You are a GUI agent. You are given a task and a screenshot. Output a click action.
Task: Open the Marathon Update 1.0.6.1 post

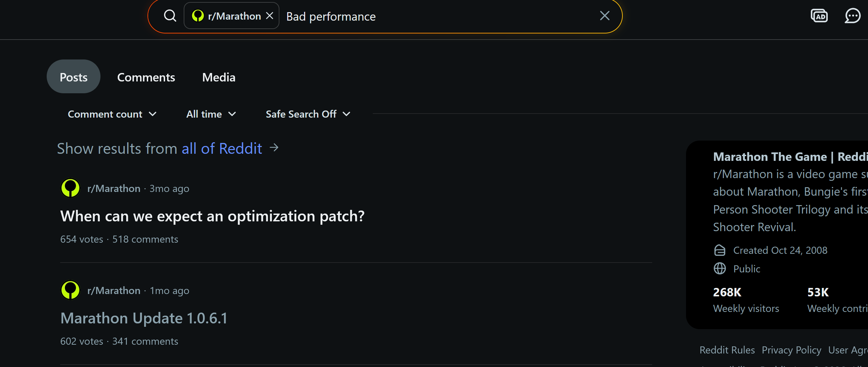(144, 318)
